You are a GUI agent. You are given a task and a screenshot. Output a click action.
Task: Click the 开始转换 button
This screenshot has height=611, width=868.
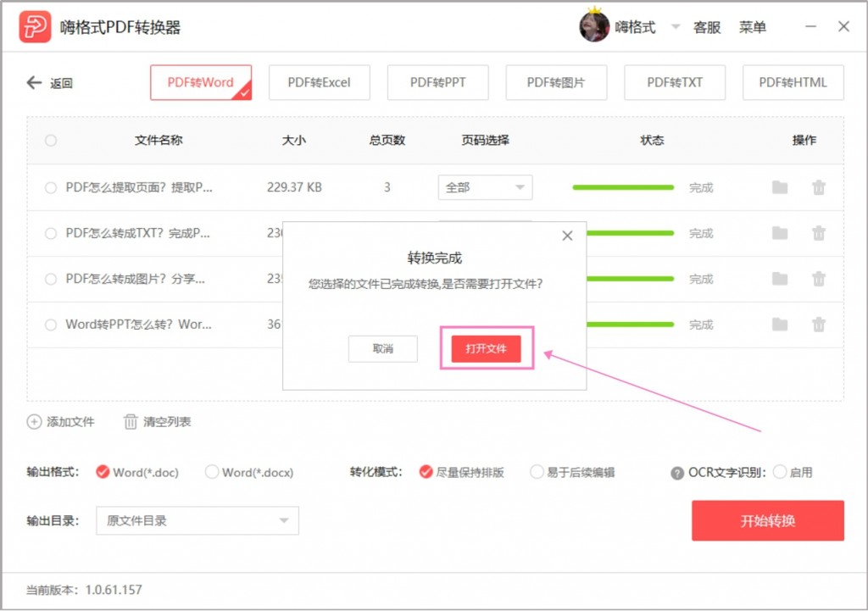point(768,521)
